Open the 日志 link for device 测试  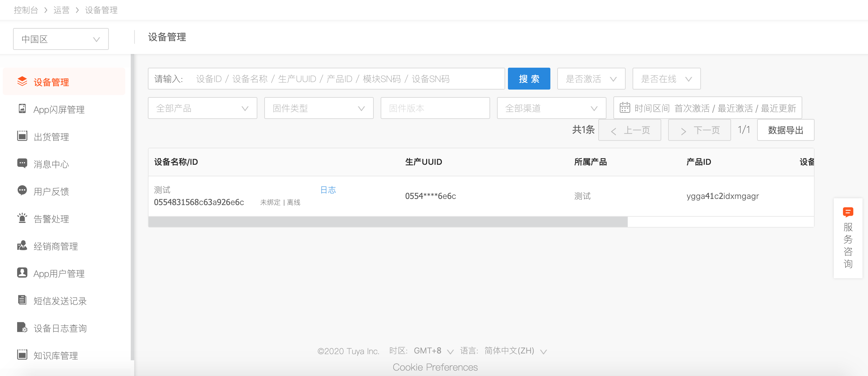(328, 190)
